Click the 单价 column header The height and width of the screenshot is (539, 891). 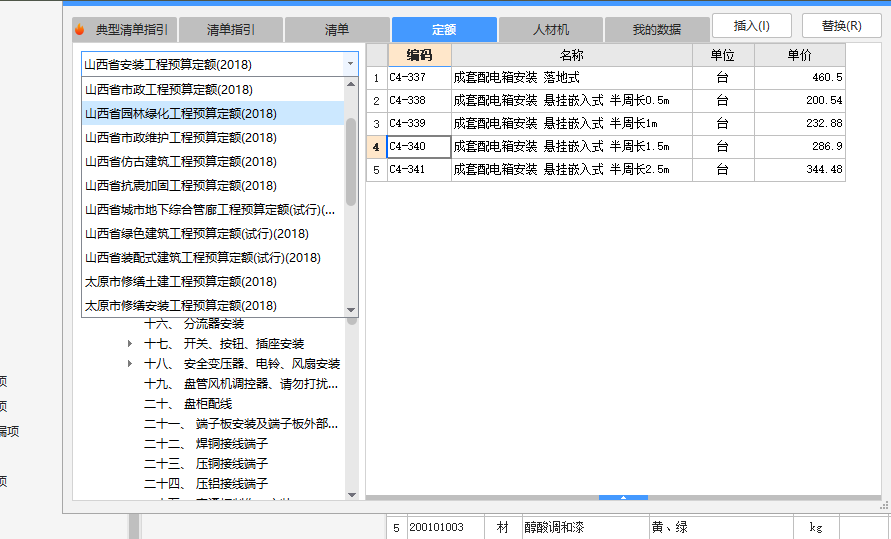click(x=800, y=55)
